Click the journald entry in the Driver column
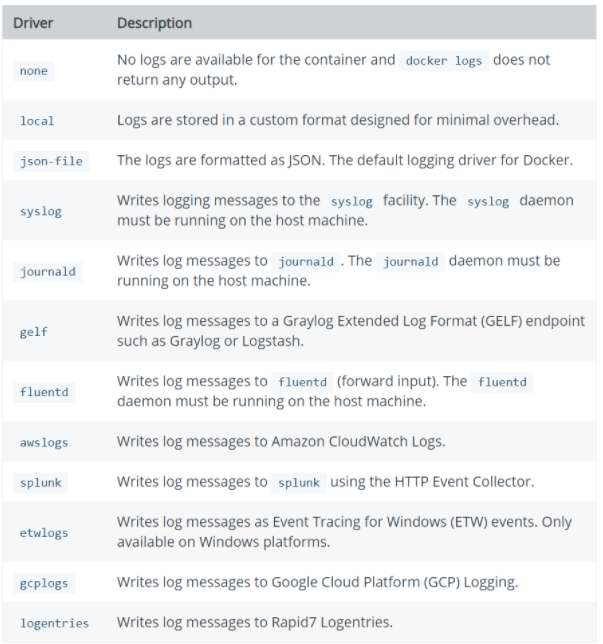Screen dimensions: 603x644 click(x=48, y=271)
